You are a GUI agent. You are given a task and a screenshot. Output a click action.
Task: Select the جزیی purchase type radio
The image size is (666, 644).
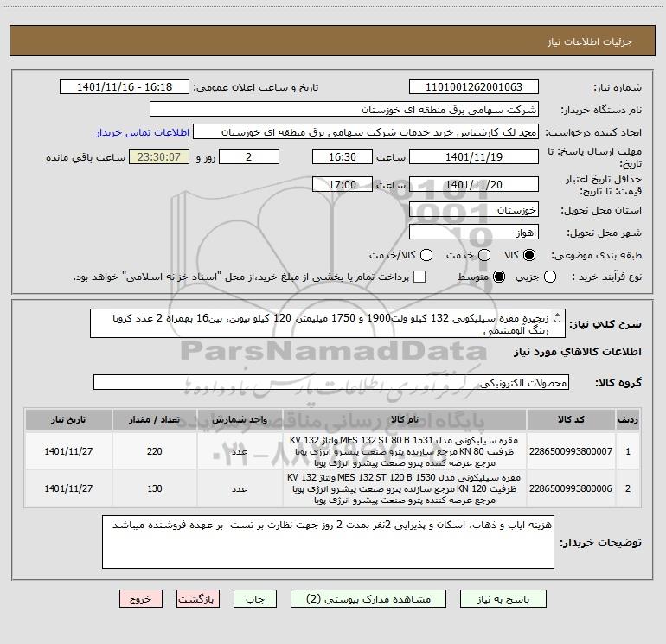pos(550,277)
